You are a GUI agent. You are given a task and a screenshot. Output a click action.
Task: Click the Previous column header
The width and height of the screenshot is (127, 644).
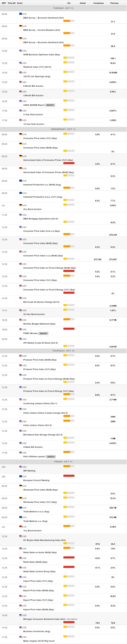(x=114, y=3)
